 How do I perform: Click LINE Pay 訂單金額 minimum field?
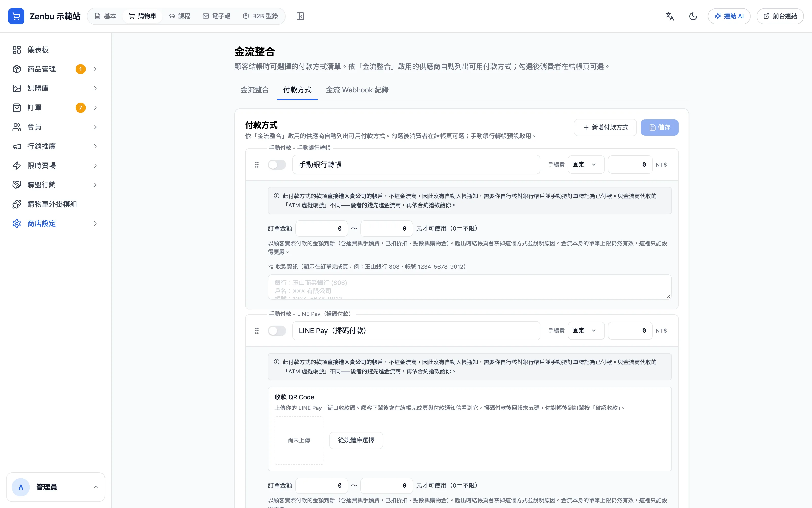click(322, 485)
